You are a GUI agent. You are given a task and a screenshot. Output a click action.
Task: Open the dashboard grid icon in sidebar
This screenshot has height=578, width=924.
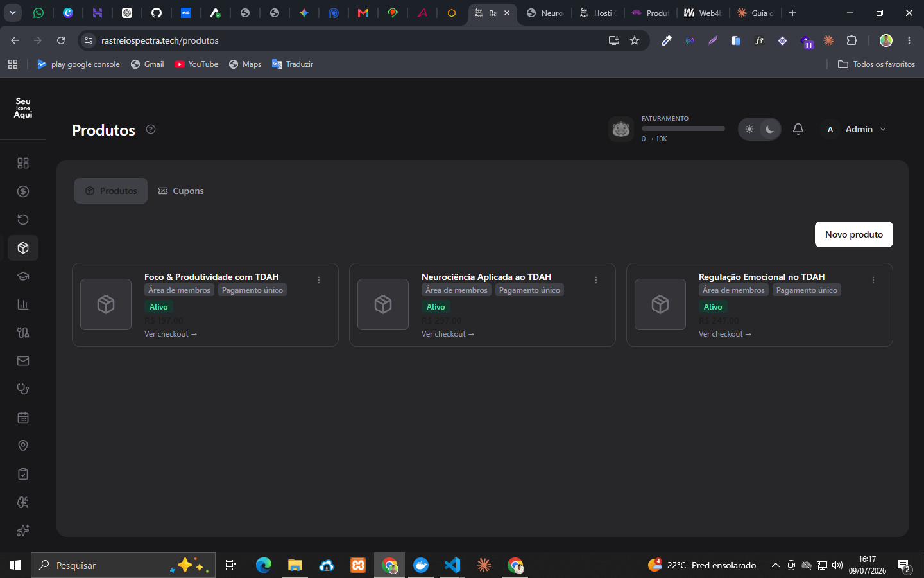[x=23, y=163]
